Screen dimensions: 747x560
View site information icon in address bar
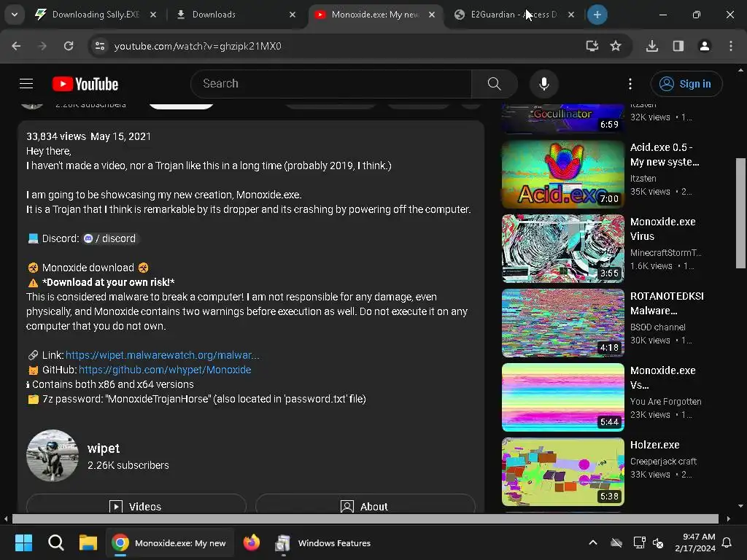pyautogui.click(x=100, y=46)
